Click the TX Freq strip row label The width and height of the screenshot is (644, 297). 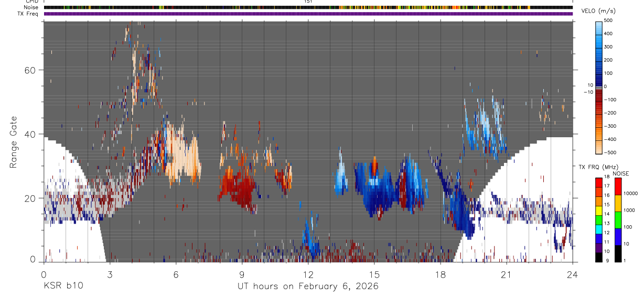click(x=27, y=14)
